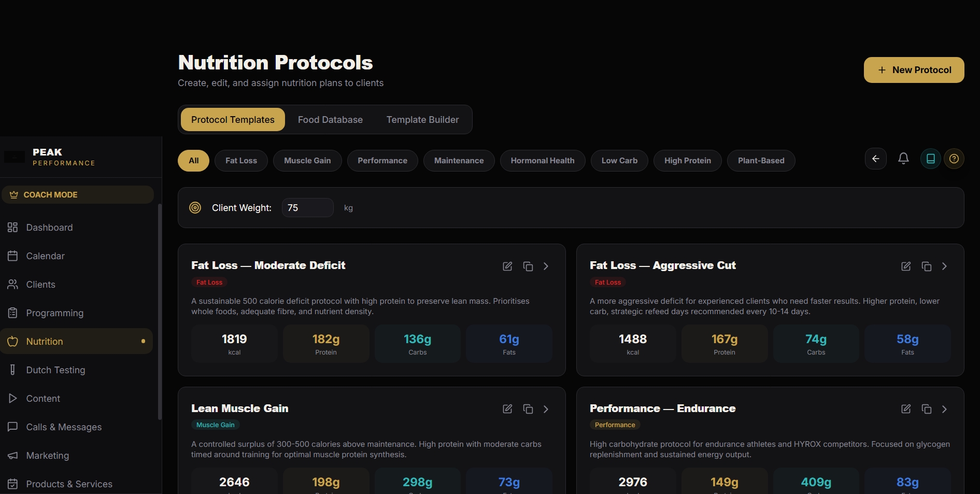Open Fat Loss — Aggressive Cut chevron
Viewport: 980px width, 494px height.
[x=944, y=266]
